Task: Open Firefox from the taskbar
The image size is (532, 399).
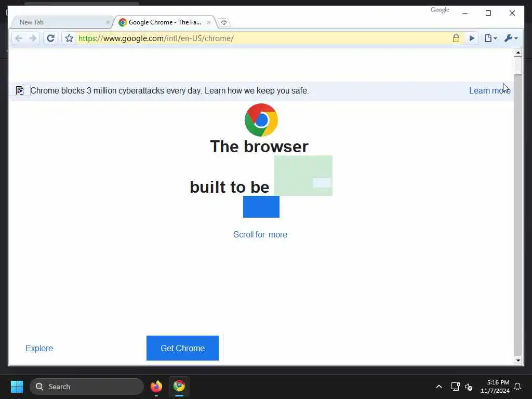Action: [x=156, y=386]
